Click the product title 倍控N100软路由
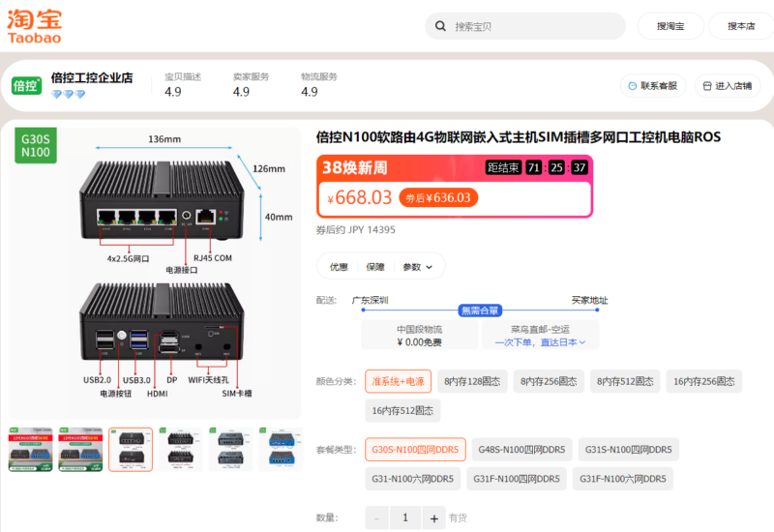 pos(519,137)
